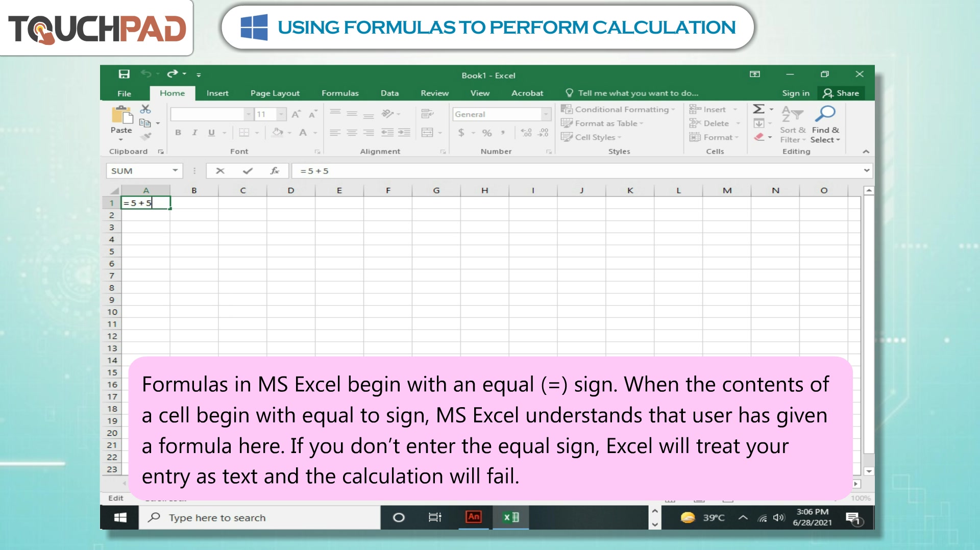The height and width of the screenshot is (550, 980).
Task: Expand the formula bar with chevron
Action: click(x=867, y=170)
